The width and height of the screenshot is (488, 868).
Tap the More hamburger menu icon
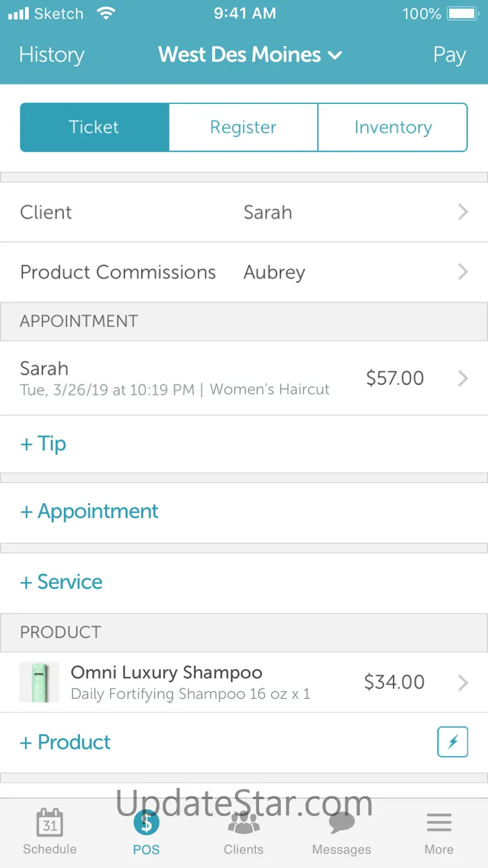tap(439, 823)
